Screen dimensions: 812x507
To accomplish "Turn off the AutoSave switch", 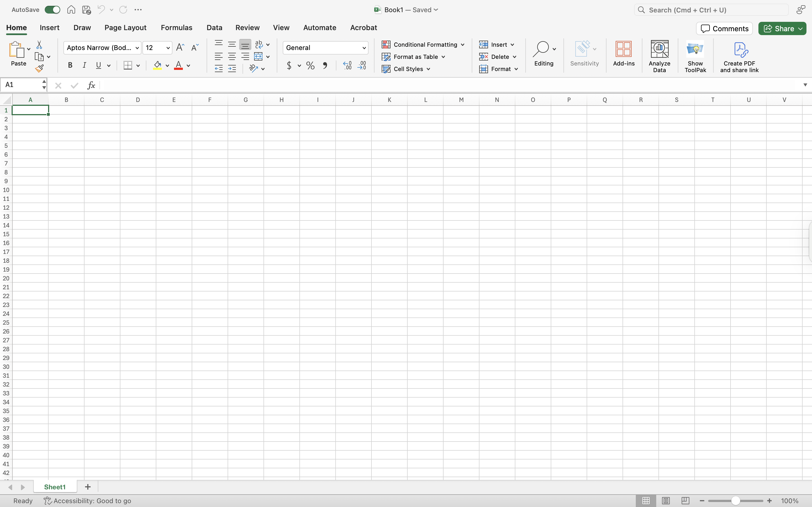I will tap(52, 10).
